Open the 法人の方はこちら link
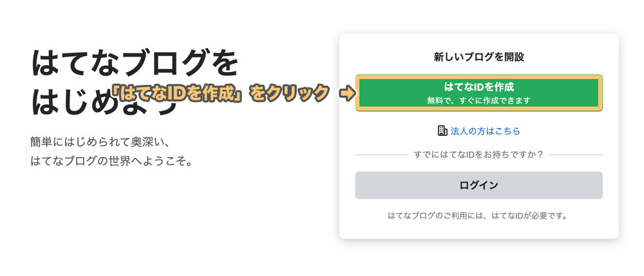Image resolution: width=644 pixels, height=276 pixels. click(x=485, y=131)
